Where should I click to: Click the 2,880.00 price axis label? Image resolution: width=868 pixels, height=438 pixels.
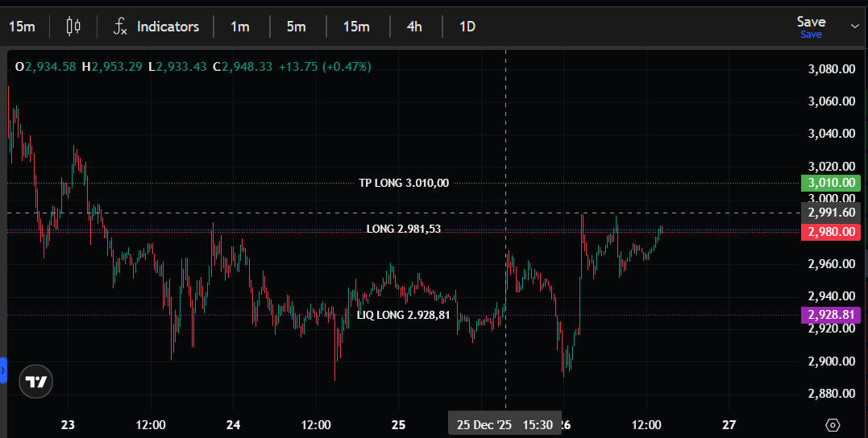pos(832,394)
